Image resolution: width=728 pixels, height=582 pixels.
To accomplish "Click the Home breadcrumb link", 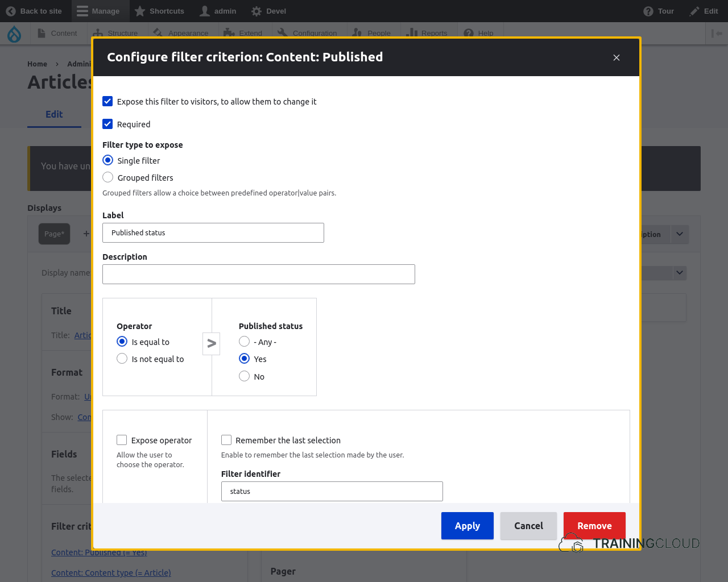I will pyautogui.click(x=38, y=64).
